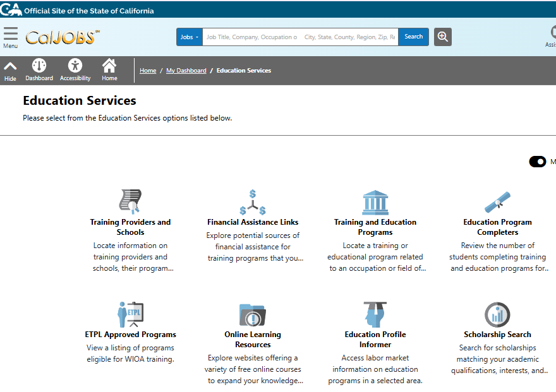Click the job title keyword search field
Viewport: 556px width, 392px height.
(x=251, y=37)
